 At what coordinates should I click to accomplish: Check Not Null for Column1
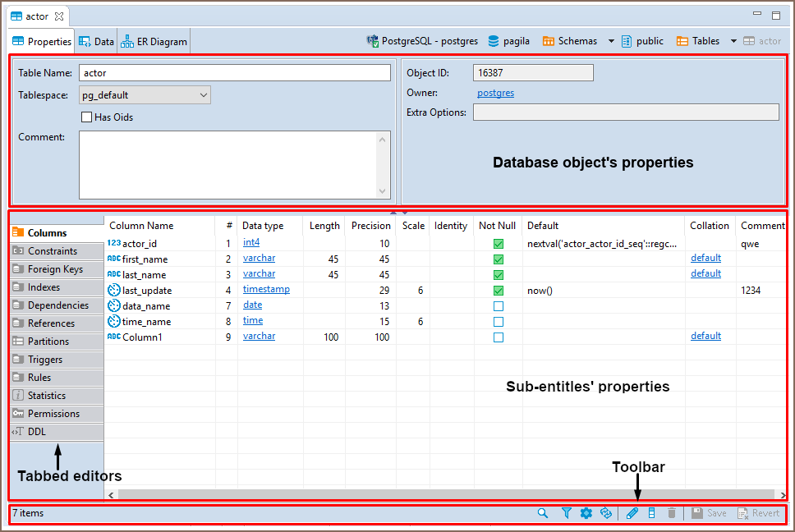click(498, 337)
